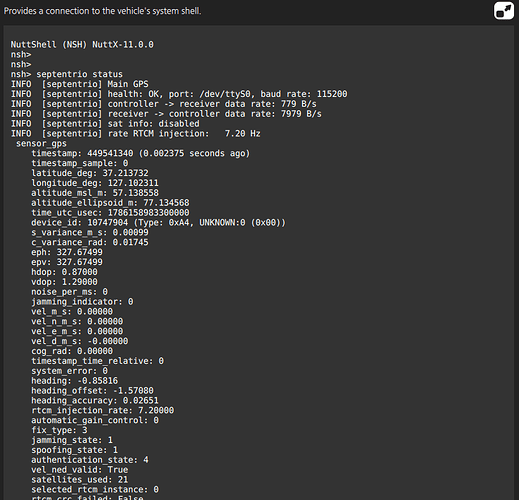Click the 'hdop: 0.87000' line
519x500 pixels.
[64, 272]
